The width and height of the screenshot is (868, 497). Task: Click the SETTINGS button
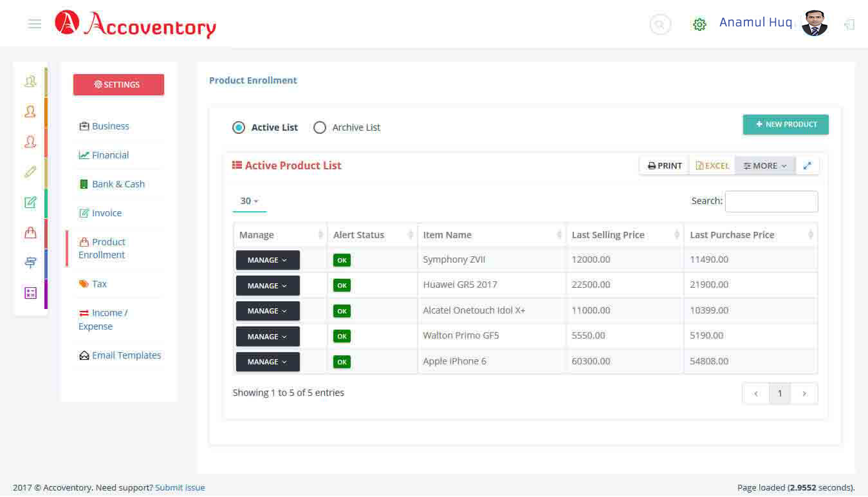click(x=118, y=84)
